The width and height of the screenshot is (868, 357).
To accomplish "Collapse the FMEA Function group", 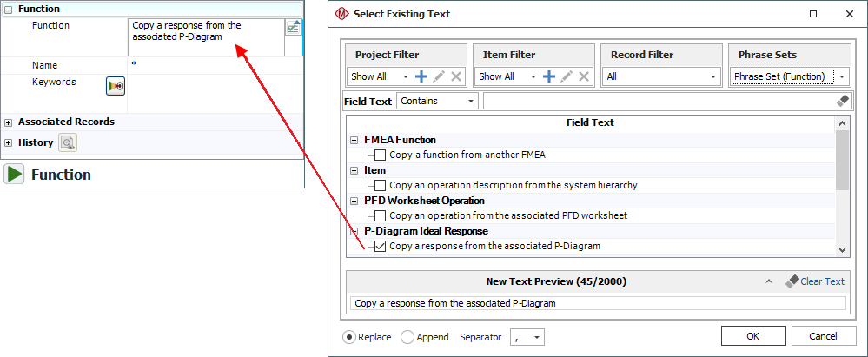I will tap(354, 140).
